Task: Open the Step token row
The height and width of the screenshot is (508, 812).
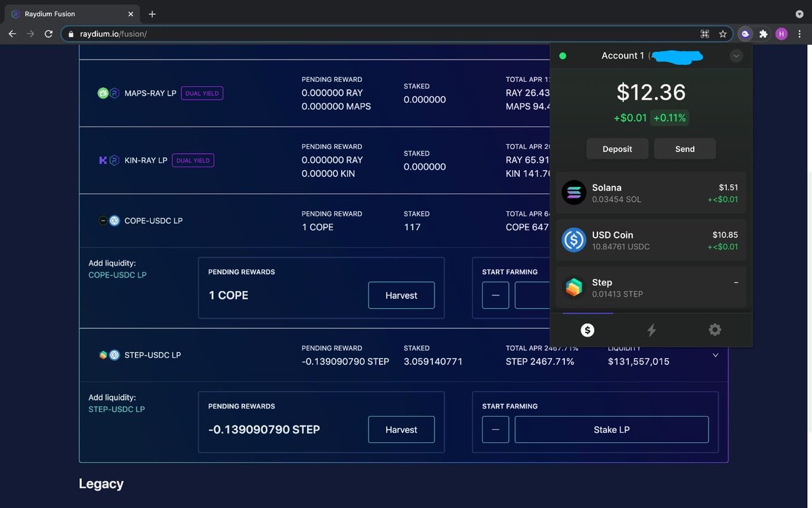Action: click(651, 288)
